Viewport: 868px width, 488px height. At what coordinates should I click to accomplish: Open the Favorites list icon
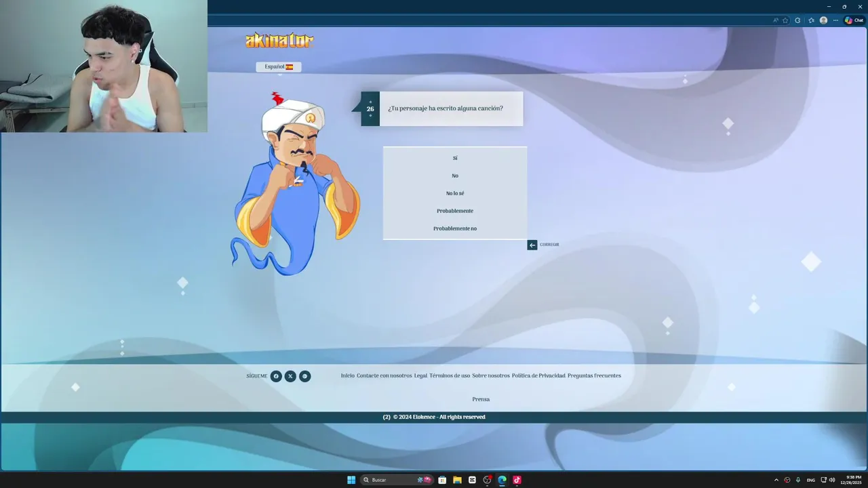point(811,20)
